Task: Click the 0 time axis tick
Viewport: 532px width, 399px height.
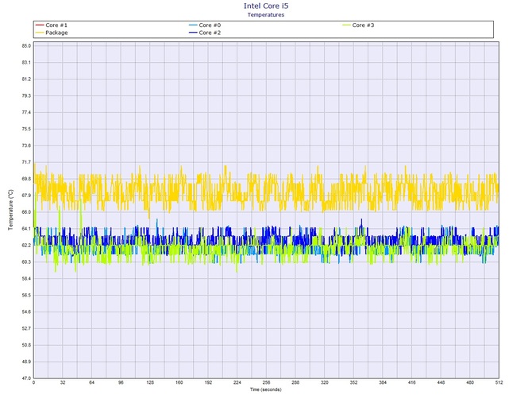Action: (33, 382)
